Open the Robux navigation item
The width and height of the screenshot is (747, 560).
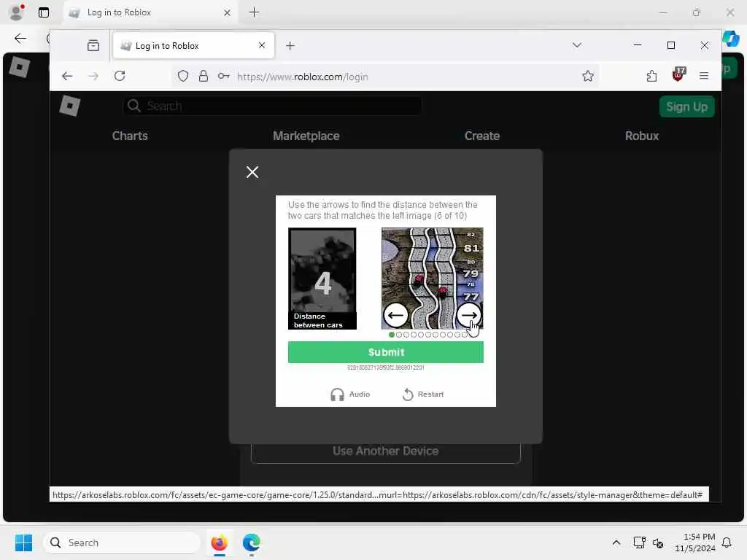[641, 136]
